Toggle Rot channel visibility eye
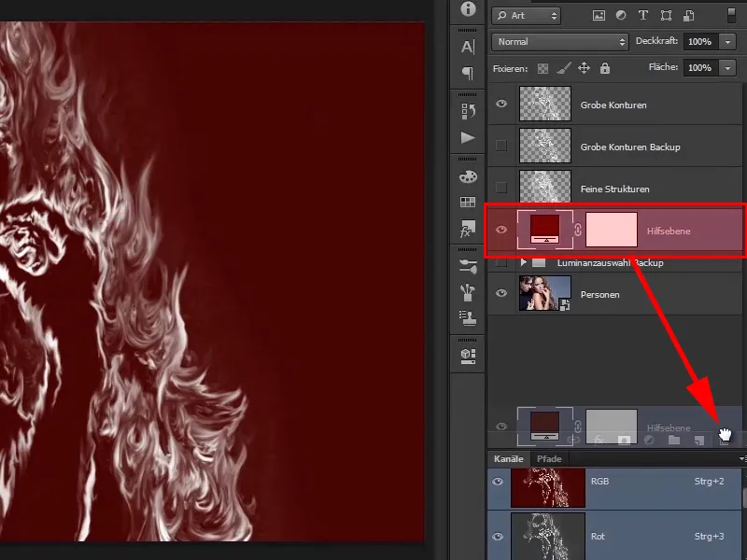Image resolution: width=747 pixels, height=560 pixels. tap(498, 537)
